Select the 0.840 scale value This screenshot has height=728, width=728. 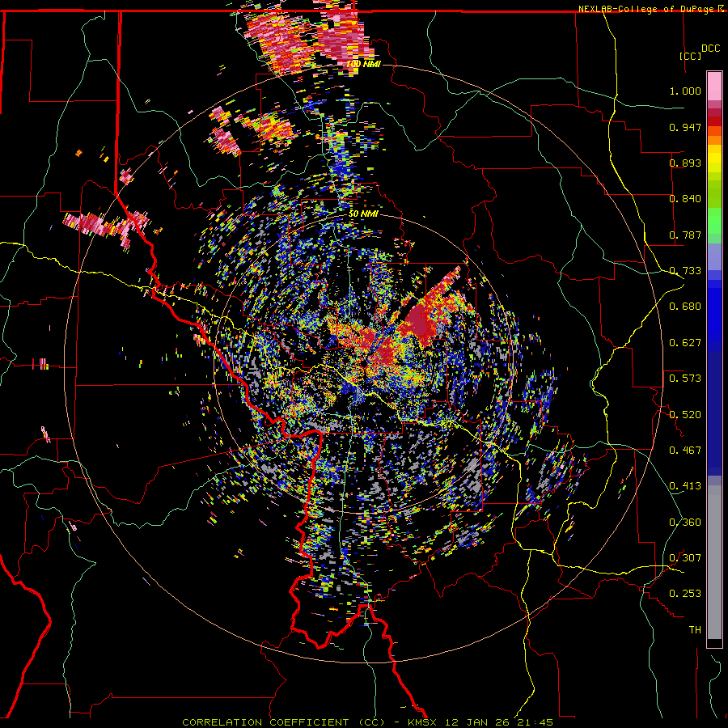685,199
